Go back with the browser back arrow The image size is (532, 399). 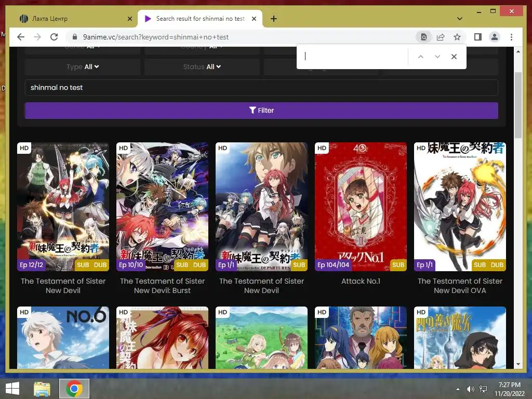(x=21, y=37)
